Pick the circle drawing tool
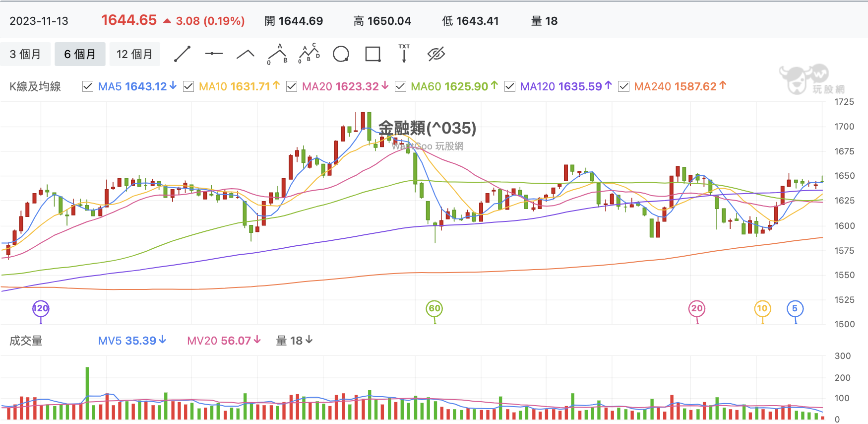 tap(341, 54)
